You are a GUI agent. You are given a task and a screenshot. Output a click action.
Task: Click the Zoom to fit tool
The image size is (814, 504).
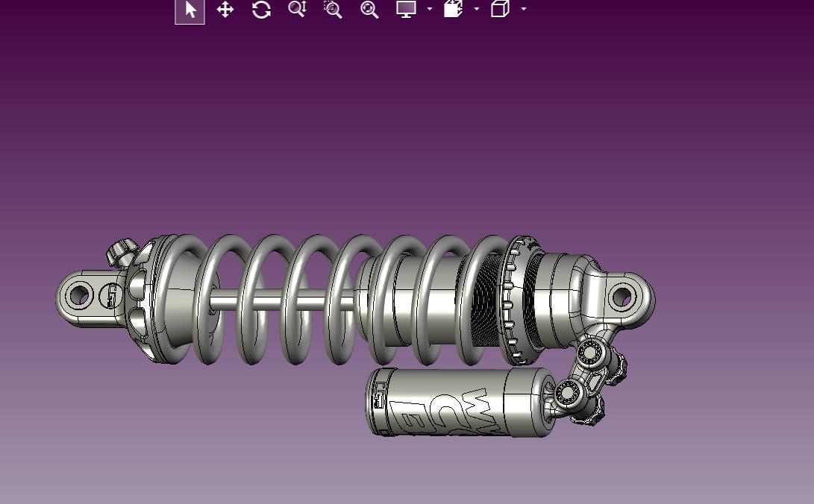click(x=369, y=9)
